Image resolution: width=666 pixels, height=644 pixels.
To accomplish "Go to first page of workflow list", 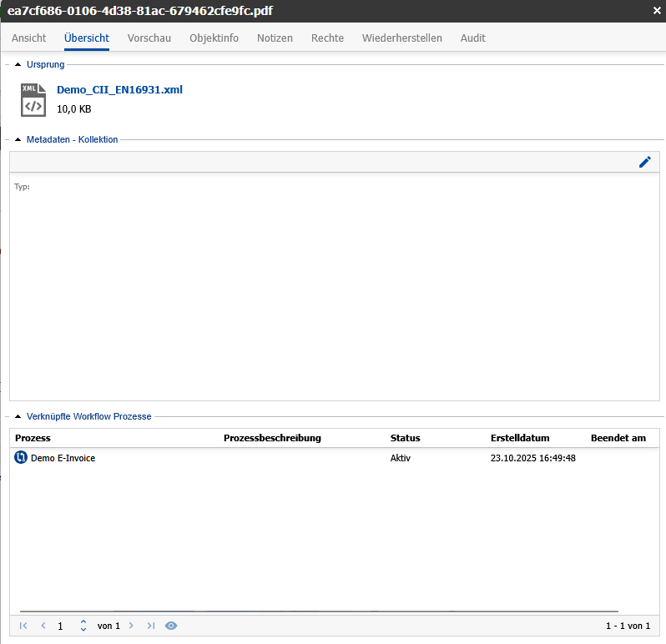I will (x=23, y=626).
